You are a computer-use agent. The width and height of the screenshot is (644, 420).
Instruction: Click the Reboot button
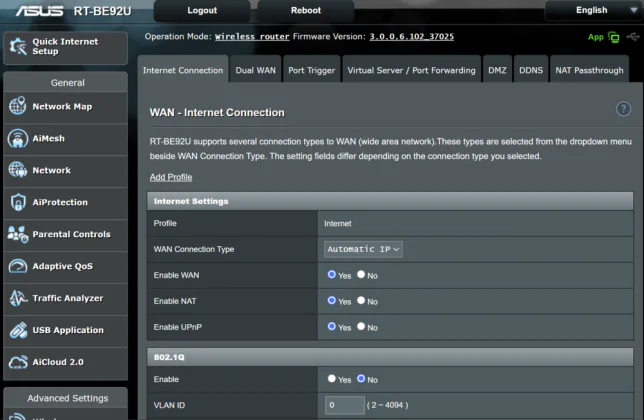tap(306, 10)
